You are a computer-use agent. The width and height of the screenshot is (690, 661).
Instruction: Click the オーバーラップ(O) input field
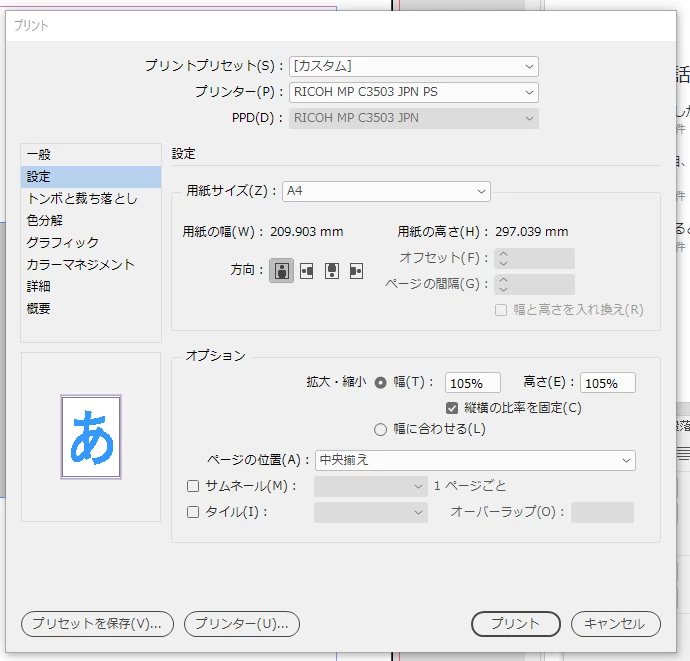(x=602, y=512)
